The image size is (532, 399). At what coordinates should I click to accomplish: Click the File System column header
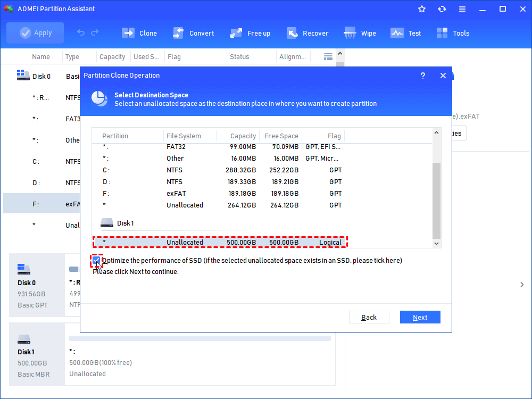(184, 136)
